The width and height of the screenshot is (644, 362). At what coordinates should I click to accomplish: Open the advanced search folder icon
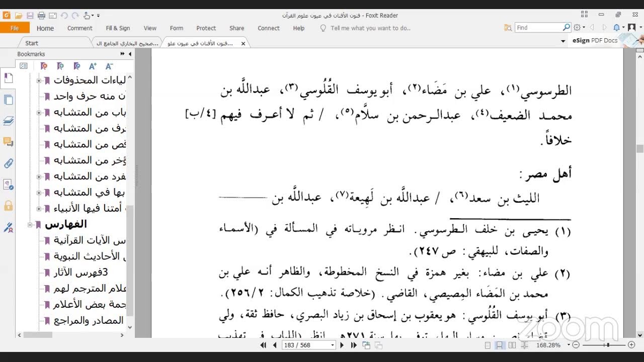508,28
